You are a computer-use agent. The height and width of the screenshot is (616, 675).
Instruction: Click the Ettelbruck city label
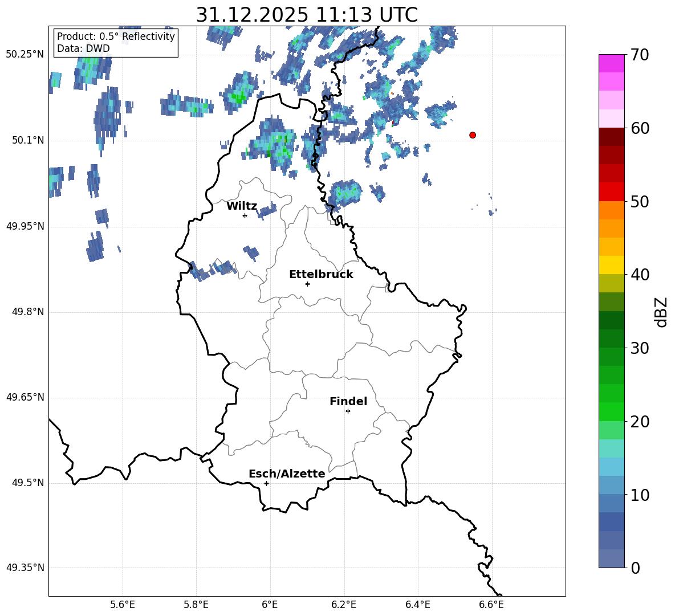pos(321,275)
